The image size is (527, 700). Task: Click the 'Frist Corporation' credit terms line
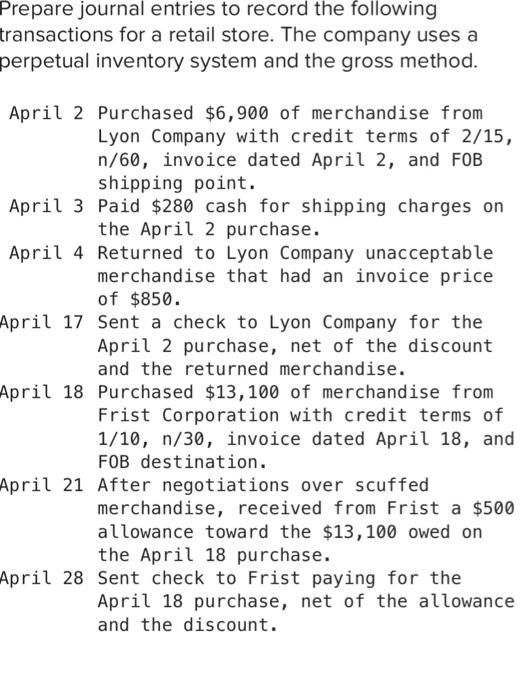[x=300, y=415]
